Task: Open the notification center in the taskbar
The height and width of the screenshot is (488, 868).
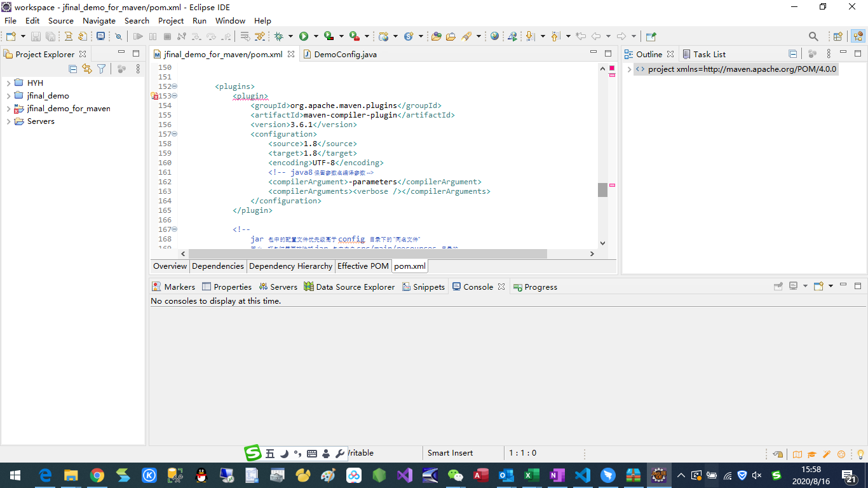Action: tap(850, 475)
